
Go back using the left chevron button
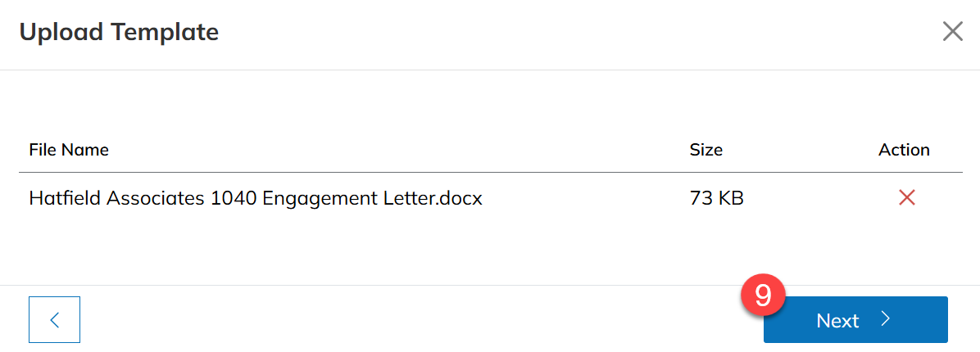point(54,319)
